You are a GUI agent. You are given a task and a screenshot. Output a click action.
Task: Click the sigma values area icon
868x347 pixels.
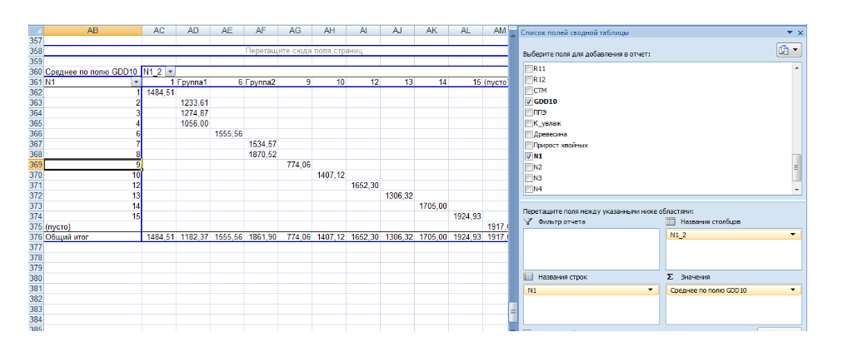click(x=671, y=276)
